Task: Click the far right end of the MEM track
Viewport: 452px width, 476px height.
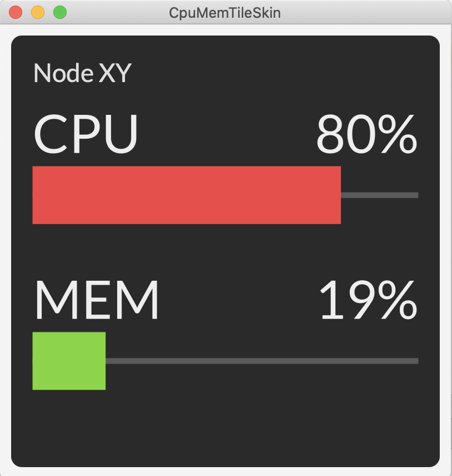Action: click(415, 361)
